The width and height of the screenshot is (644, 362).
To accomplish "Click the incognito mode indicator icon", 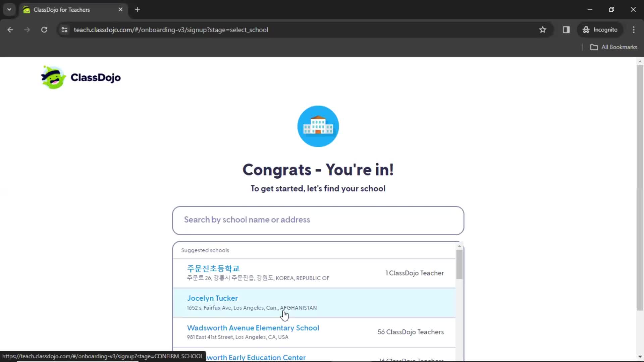I will point(586,29).
